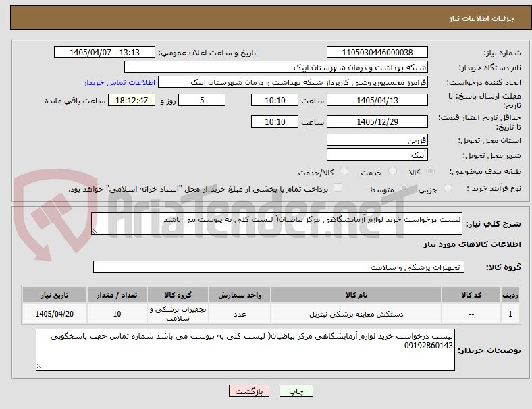Select the کالا radio button
Screen dimensions: 532x409
tap(430, 171)
